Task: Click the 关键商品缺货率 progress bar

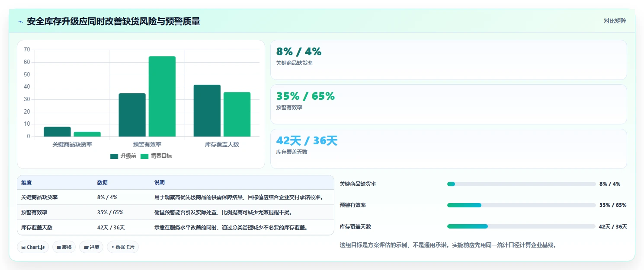Action: point(522,184)
